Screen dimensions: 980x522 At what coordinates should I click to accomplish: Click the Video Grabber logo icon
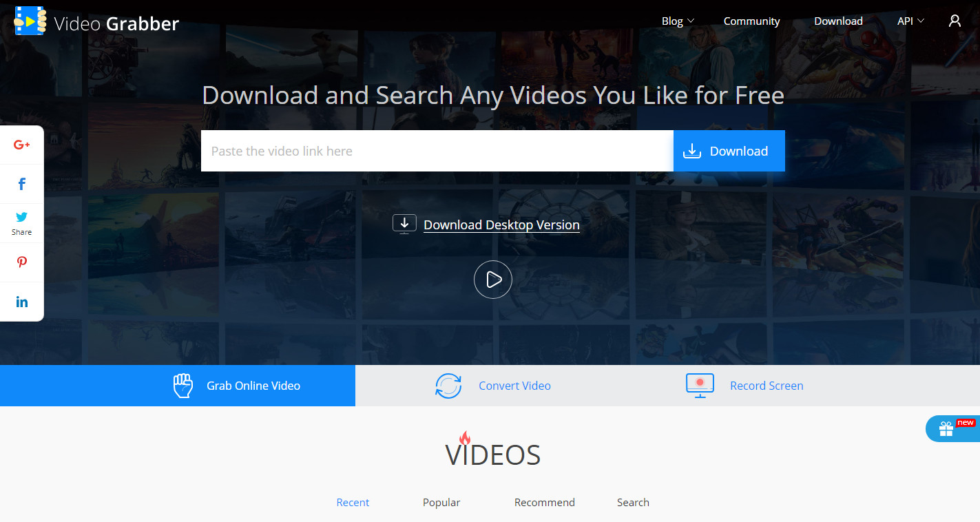(30, 21)
